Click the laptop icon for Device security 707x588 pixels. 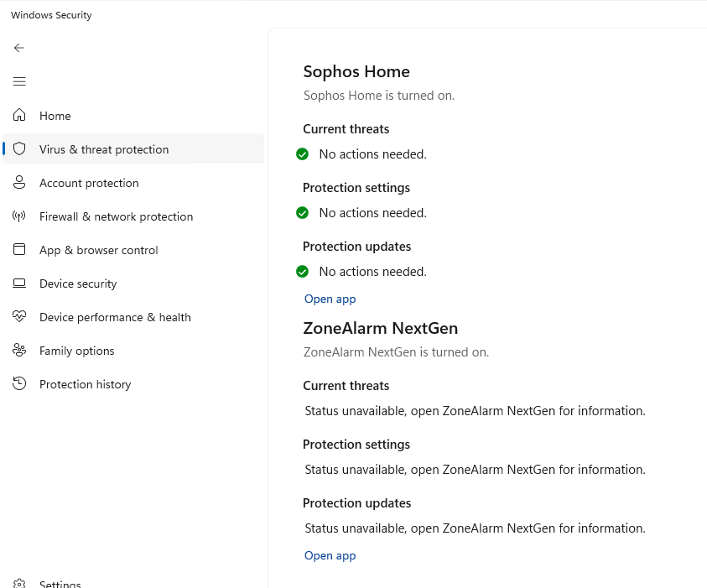click(19, 284)
